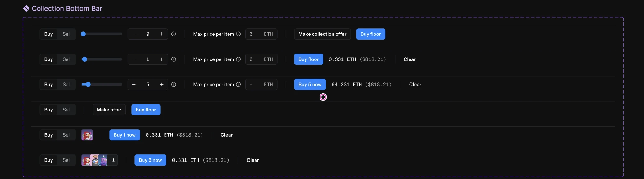This screenshot has height=179, width=644.
Task: Click Clear in the Buy 1 now row
Action: tap(227, 135)
